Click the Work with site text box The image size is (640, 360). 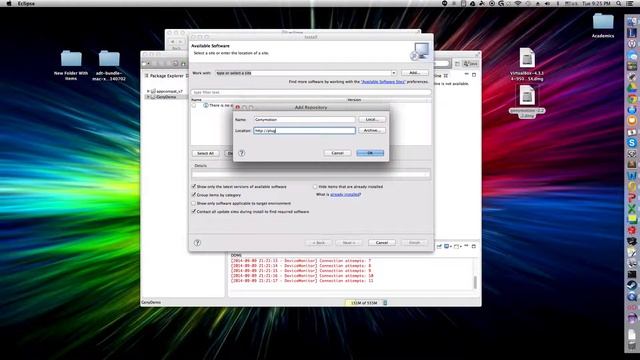(303, 73)
